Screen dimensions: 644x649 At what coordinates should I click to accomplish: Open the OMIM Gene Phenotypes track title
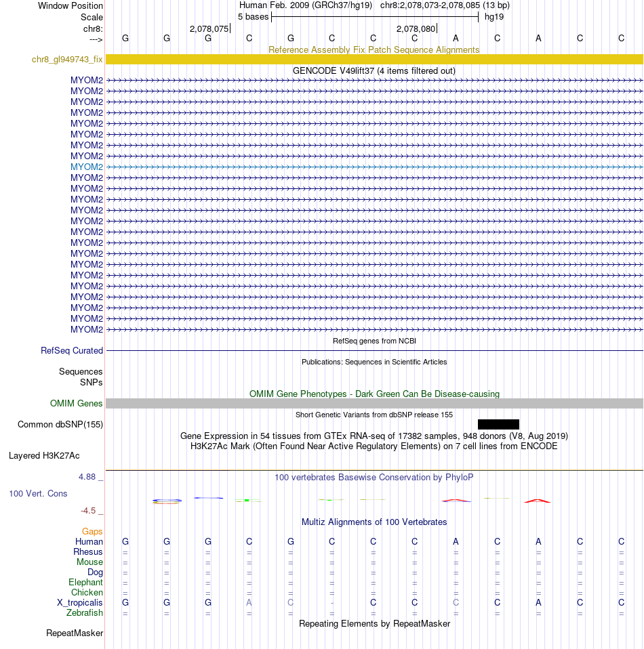pyautogui.click(x=374, y=394)
